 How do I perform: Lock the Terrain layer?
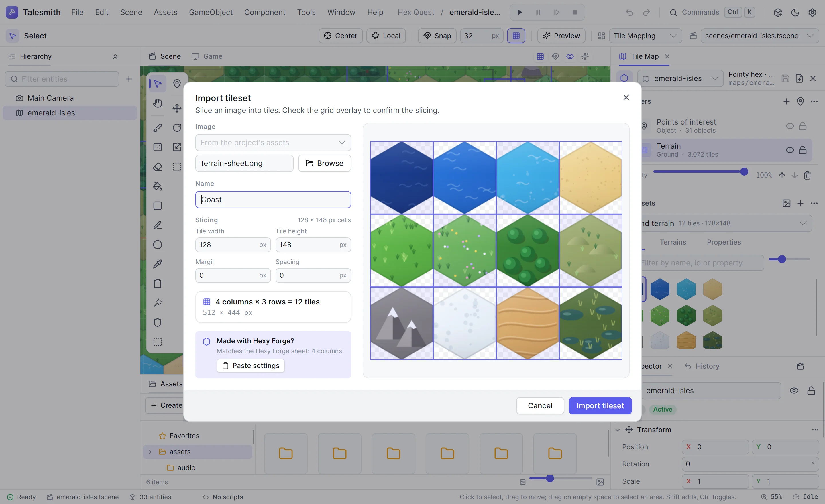coord(802,150)
